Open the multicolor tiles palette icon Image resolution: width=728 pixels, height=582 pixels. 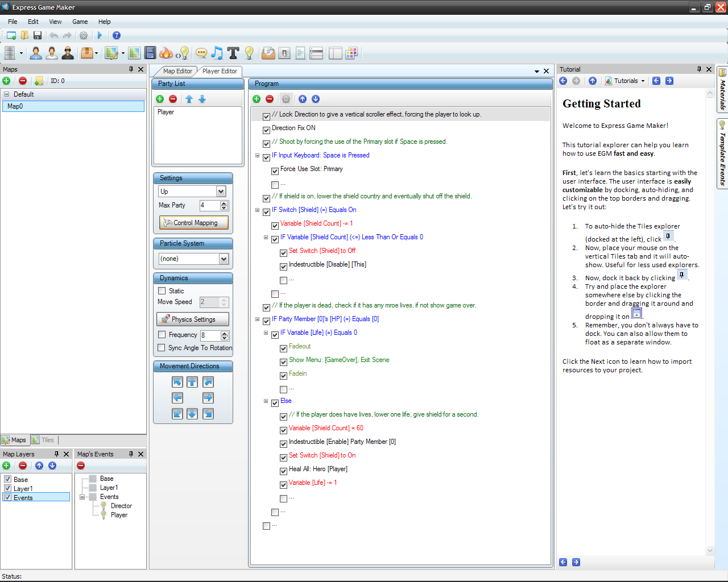coord(351,53)
